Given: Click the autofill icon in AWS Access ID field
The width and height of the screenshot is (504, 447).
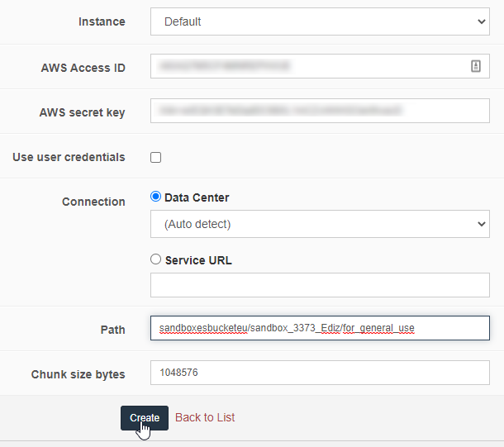Looking at the screenshot, I should point(476,67).
